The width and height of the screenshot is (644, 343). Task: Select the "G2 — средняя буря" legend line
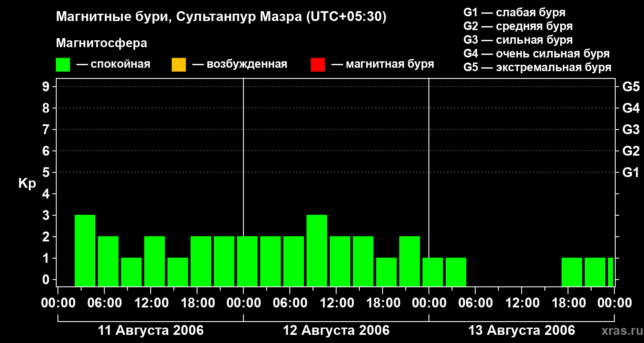pyautogui.click(x=518, y=26)
